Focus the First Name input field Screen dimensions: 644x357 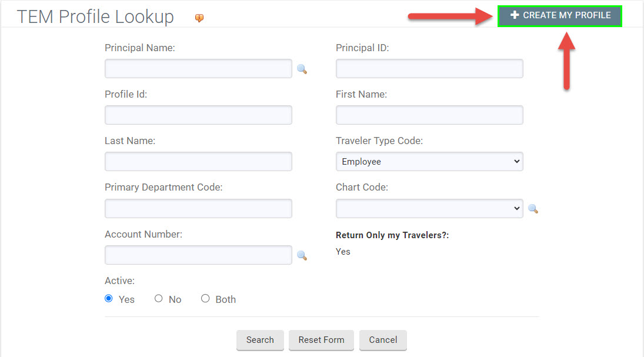(x=429, y=115)
